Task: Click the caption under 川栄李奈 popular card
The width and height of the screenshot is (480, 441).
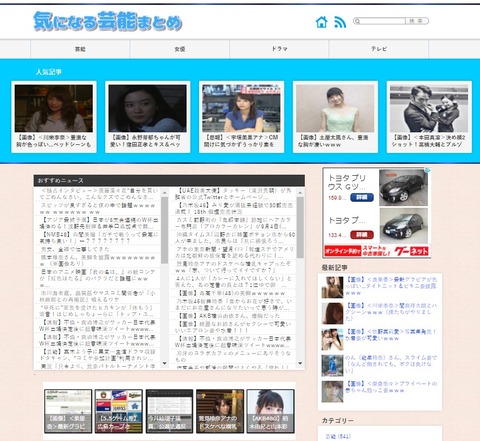Action: pyautogui.click(x=53, y=141)
